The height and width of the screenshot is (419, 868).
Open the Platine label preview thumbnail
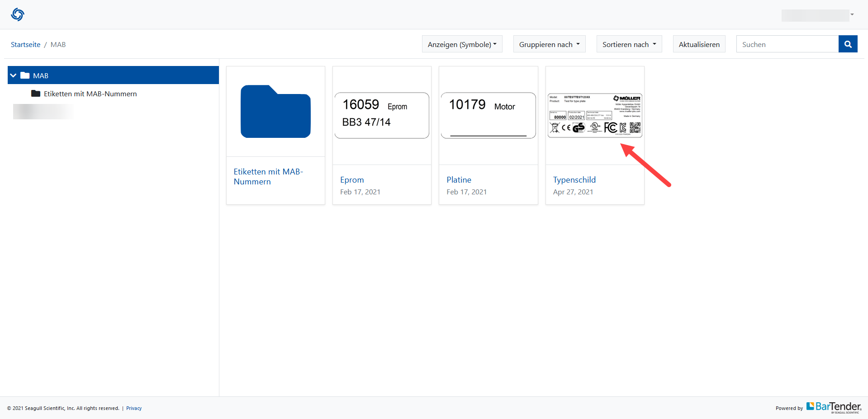pyautogui.click(x=488, y=115)
